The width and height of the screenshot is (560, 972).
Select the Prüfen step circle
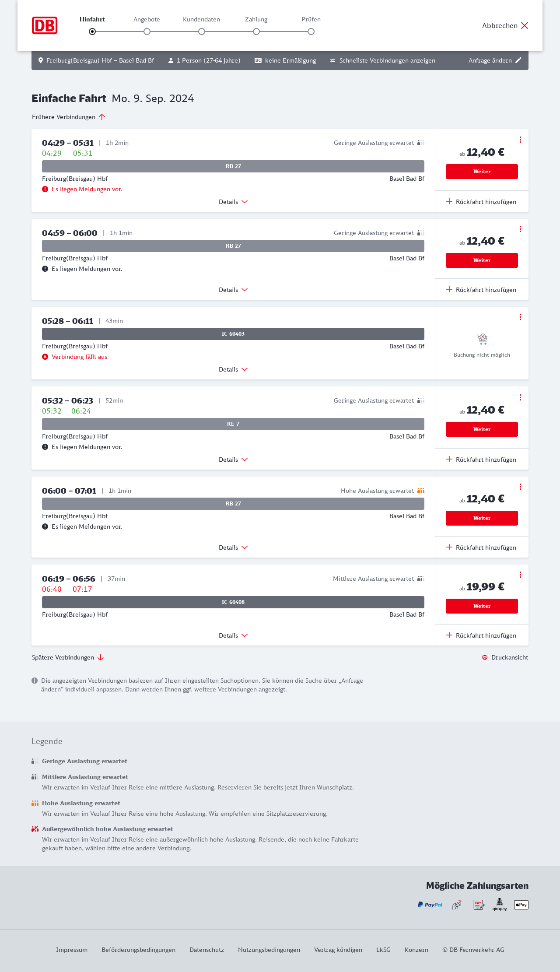click(311, 32)
